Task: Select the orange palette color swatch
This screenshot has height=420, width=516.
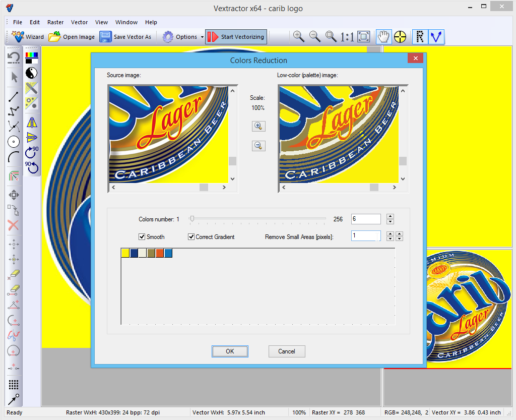Action: (160, 253)
